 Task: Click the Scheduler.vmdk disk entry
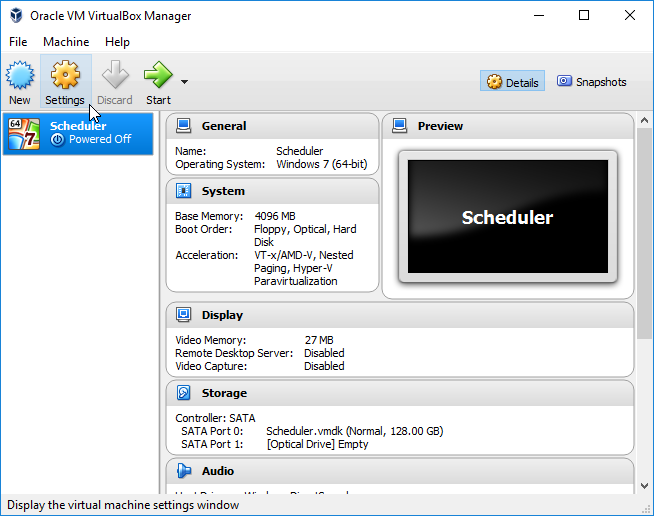355,431
